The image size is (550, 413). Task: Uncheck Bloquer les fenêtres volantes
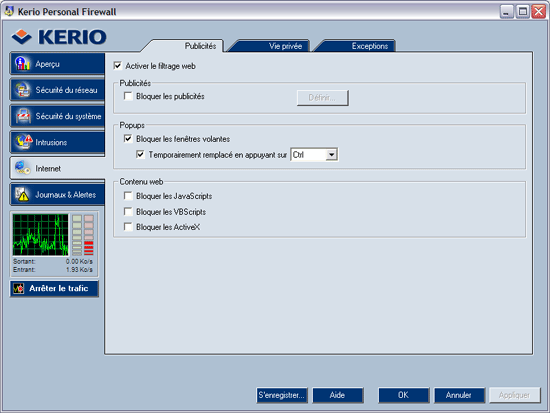point(128,139)
